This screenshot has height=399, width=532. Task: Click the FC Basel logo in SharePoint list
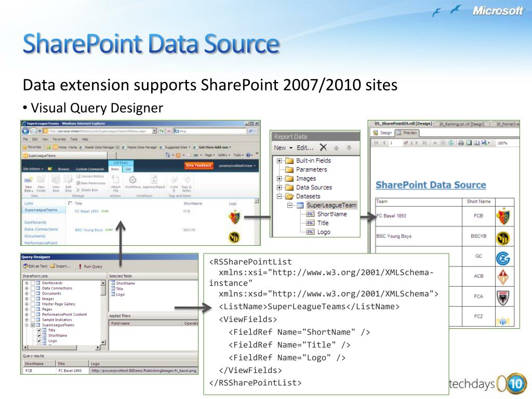(234, 218)
